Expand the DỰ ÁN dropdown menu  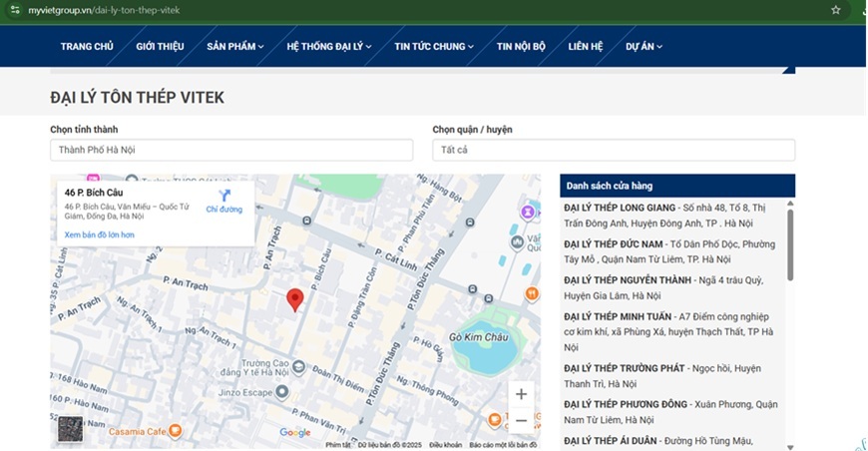click(x=644, y=47)
